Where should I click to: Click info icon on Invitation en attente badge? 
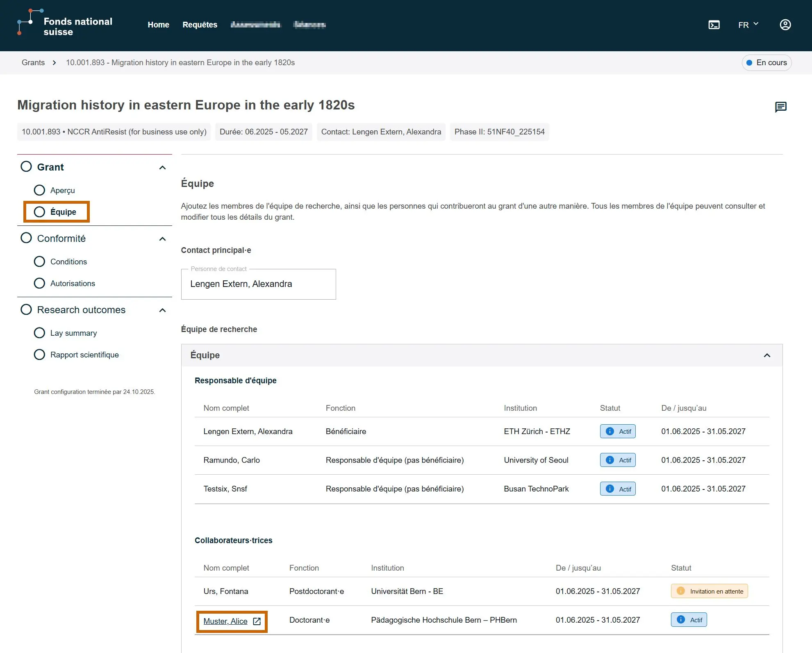point(680,591)
